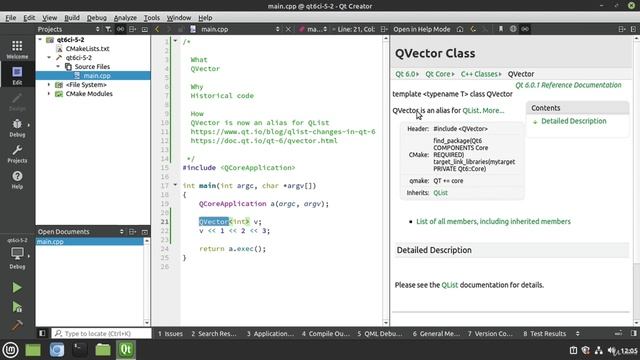Image resolution: width=640 pixels, height=360 pixels.
Task: Open Open Documents view selector dropdown
Action: (122, 231)
